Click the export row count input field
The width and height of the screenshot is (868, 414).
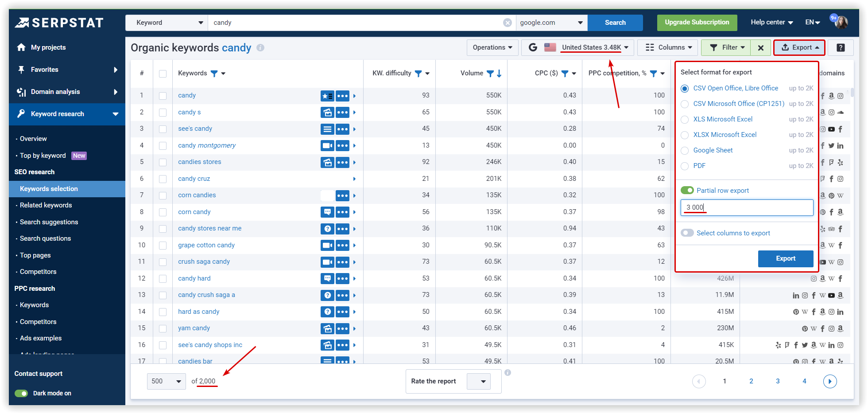[747, 207]
